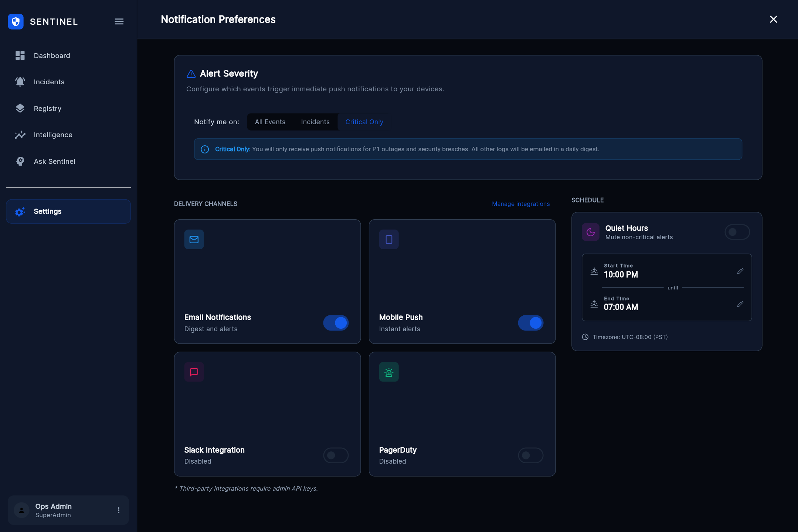Select the All Events severity tab

point(270,122)
